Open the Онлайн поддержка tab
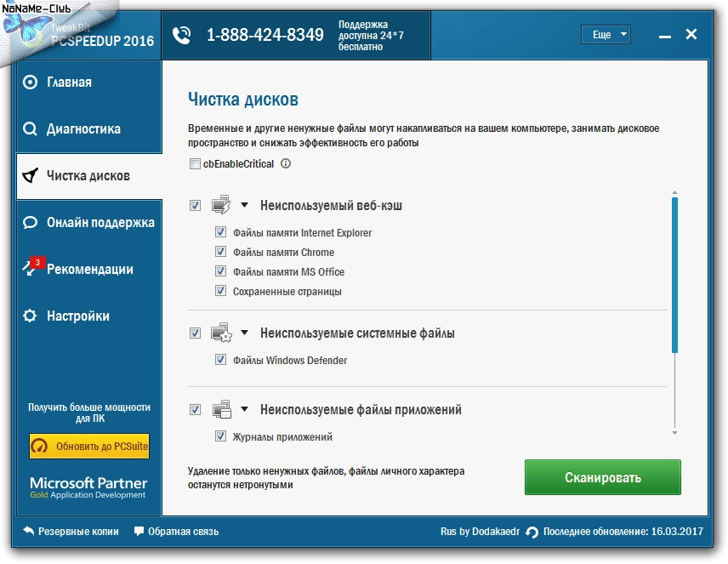Viewport: 728px width, 564px height. pyautogui.click(x=89, y=223)
